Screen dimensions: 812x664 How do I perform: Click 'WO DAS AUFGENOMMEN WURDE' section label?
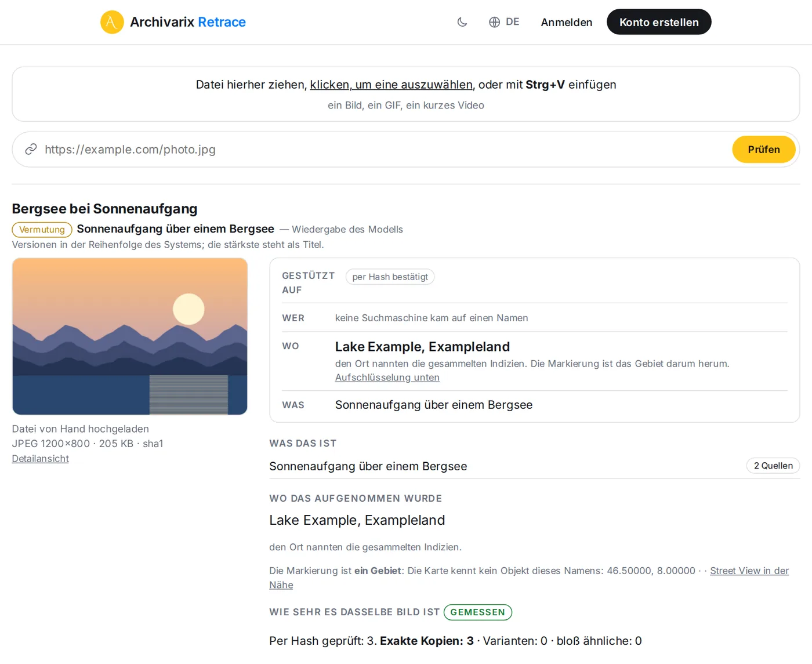[356, 499]
